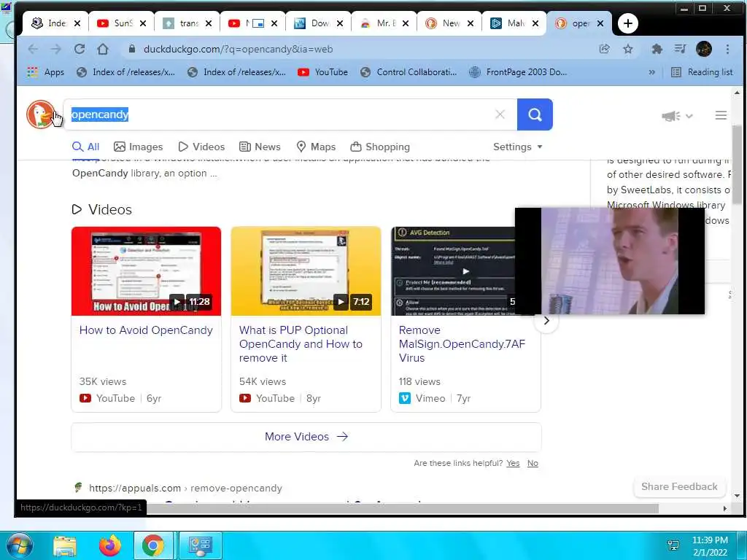Open the appuals.com remove-opencandy result
The image size is (747, 560).
pyautogui.click(x=185, y=488)
